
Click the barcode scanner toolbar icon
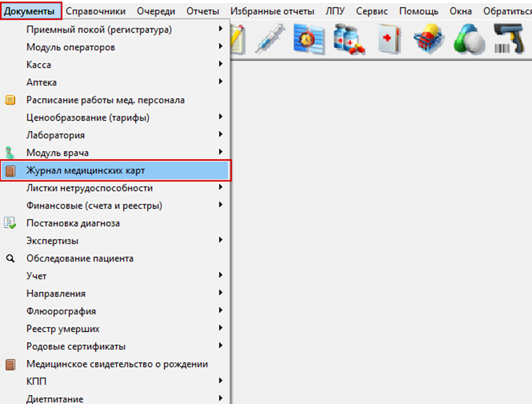click(x=509, y=39)
